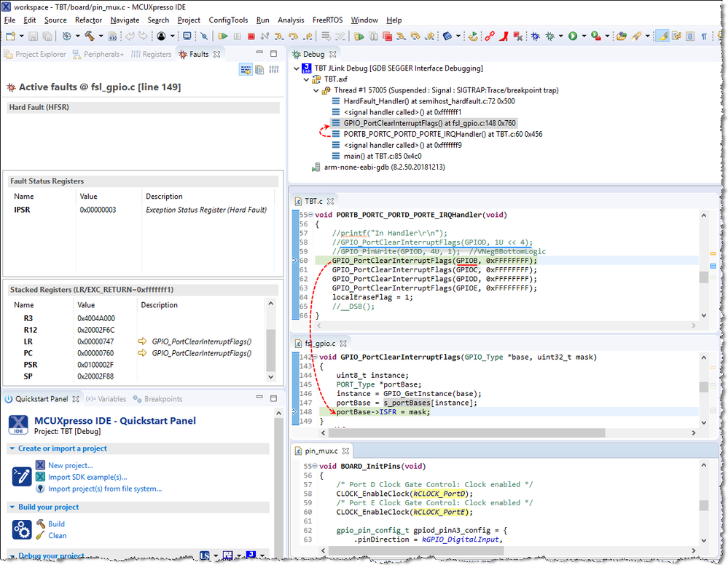728x565 pixels.
Task: Open the ConfigTools menu
Action: click(228, 20)
